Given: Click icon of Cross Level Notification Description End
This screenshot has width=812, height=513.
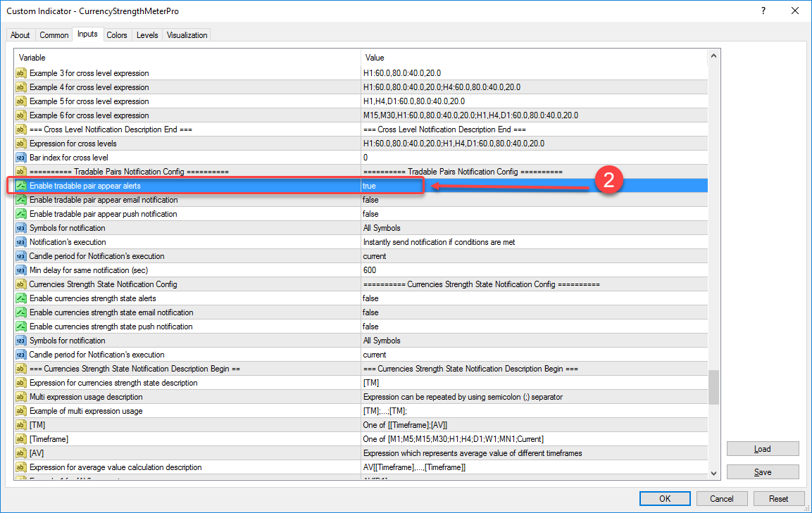Looking at the screenshot, I should (x=20, y=129).
